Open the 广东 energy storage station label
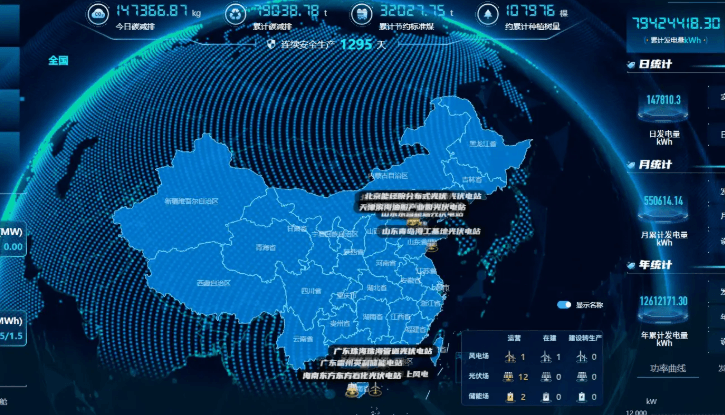This screenshot has width=725, height=415. [362, 363]
